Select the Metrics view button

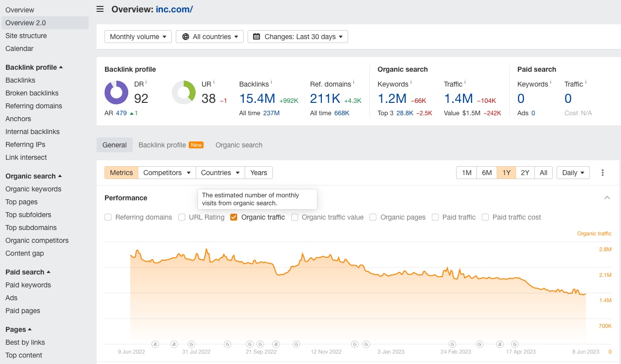(x=121, y=173)
